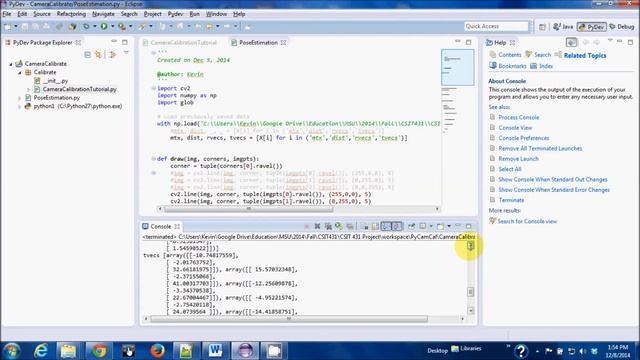640x360 pixels.
Task: Click Microsoft Word in taskbar
Action: pos(216,351)
